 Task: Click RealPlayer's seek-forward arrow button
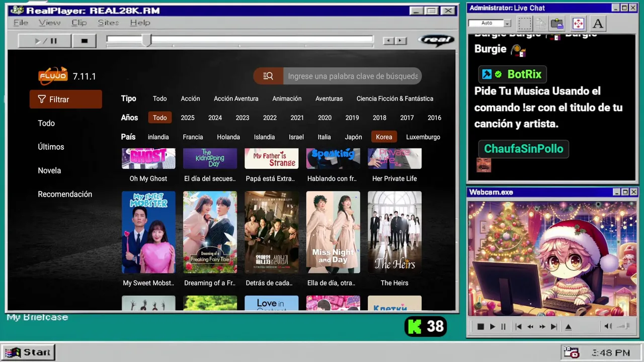401,41
